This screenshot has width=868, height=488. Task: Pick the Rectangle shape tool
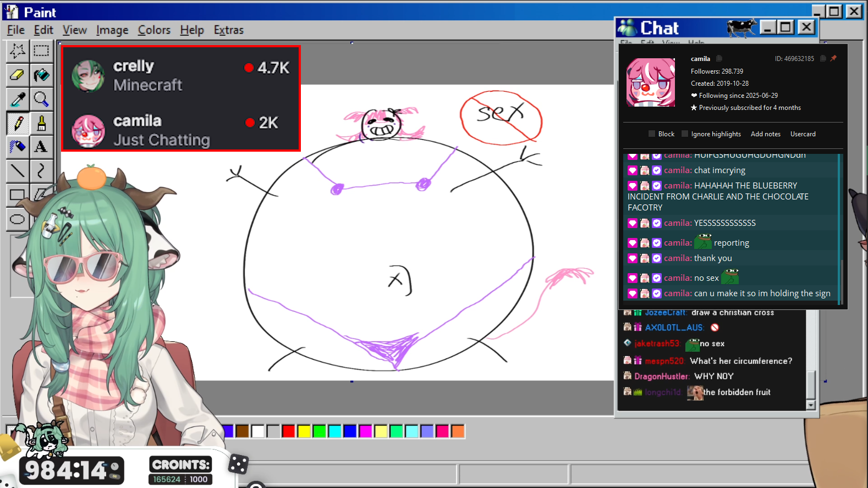point(18,195)
